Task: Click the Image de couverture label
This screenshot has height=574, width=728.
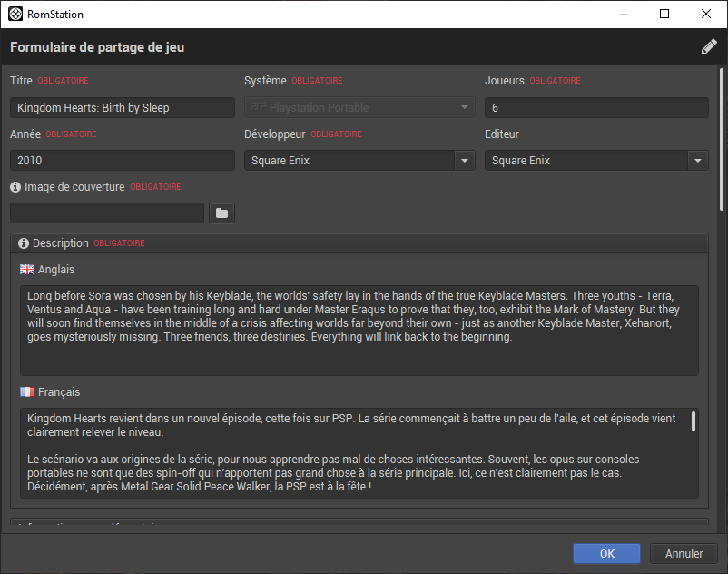Action: pos(74,187)
